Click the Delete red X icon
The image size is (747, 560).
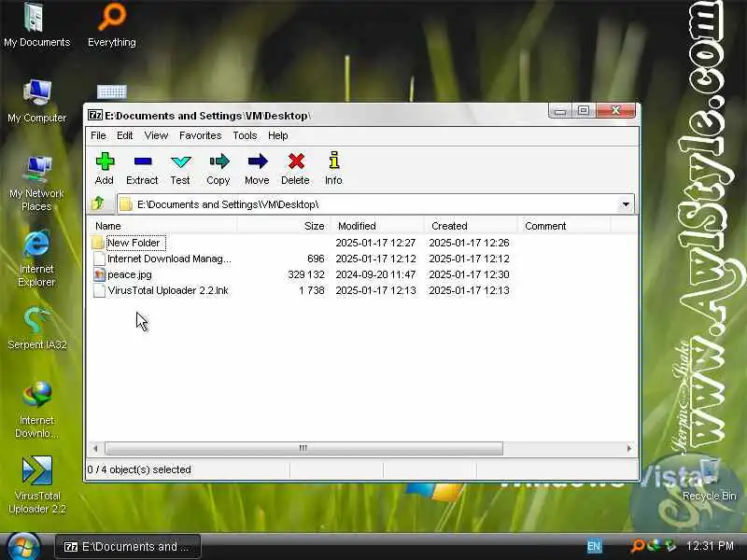(x=296, y=161)
